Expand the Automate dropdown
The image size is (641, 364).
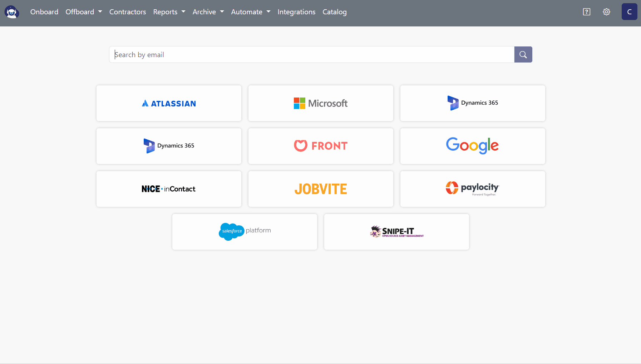point(251,12)
